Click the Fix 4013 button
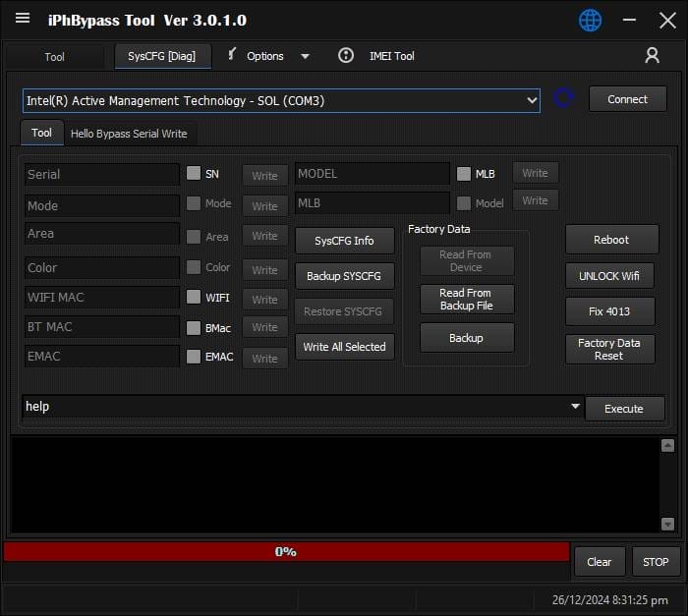Screen dimensions: 688x616 (x=609, y=311)
